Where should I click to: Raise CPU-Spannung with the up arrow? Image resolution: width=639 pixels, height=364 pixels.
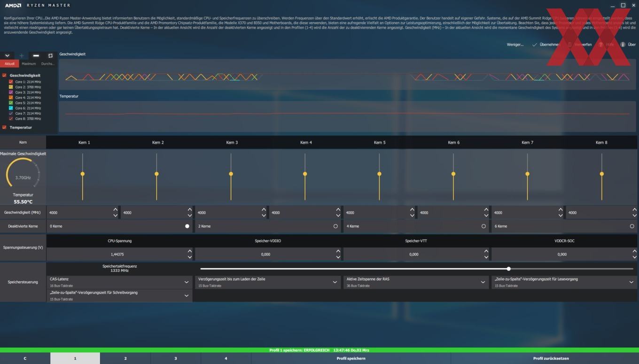pos(190,251)
